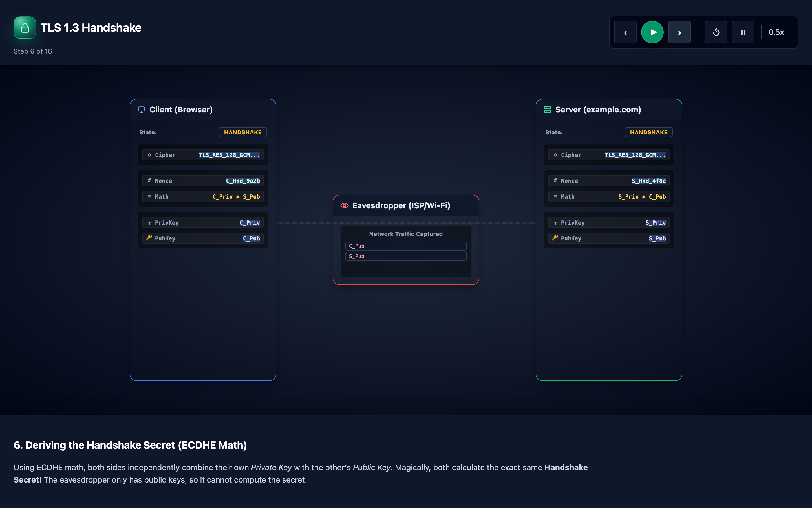The width and height of the screenshot is (812, 508).
Task: Click the Server (example.com) panel title
Action: [x=598, y=110]
